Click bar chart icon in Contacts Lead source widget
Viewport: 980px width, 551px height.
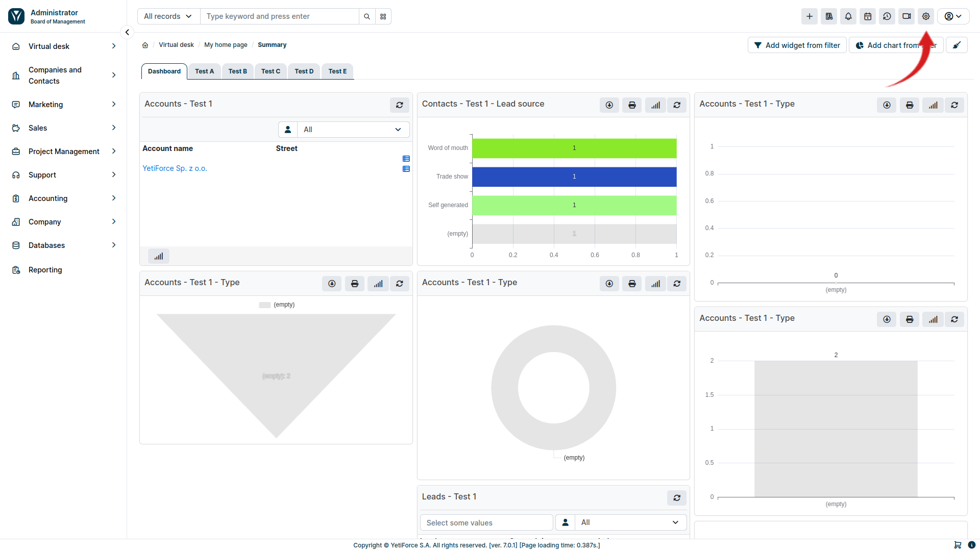(655, 105)
